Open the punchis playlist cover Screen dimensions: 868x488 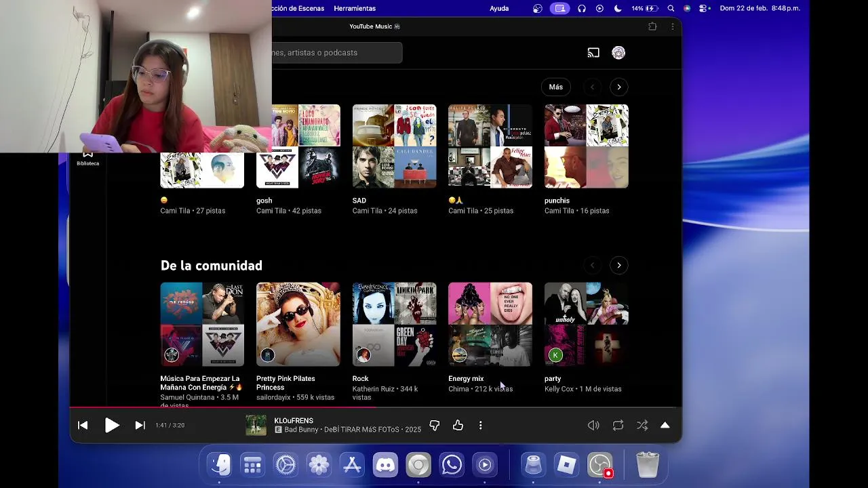(x=587, y=146)
